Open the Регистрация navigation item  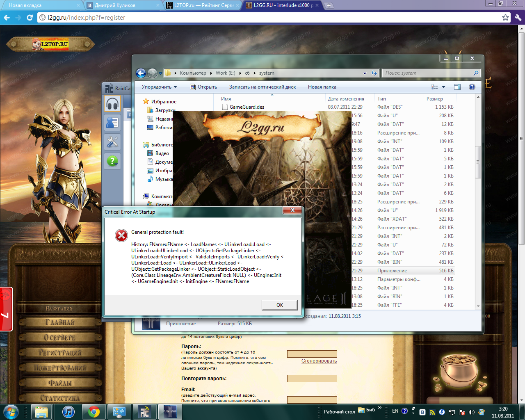click(60, 353)
